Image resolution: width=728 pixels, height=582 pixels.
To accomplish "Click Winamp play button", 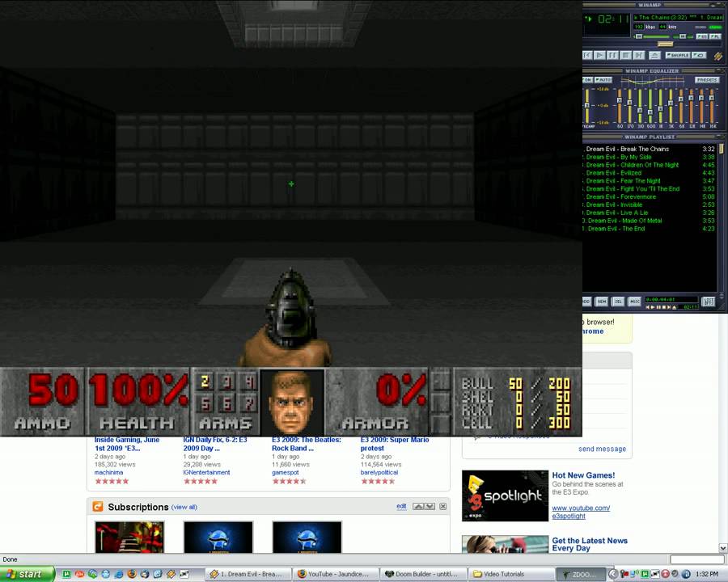I will (x=599, y=55).
